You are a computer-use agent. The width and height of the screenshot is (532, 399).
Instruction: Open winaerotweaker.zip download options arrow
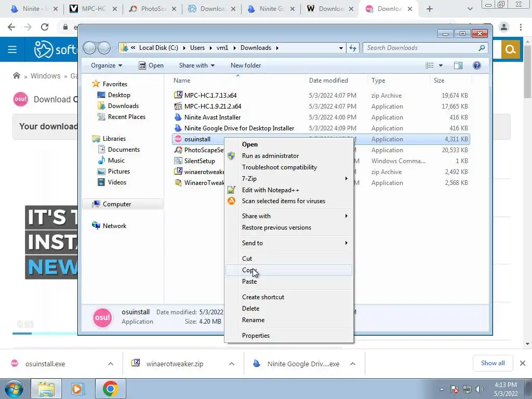pyautogui.click(x=231, y=364)
